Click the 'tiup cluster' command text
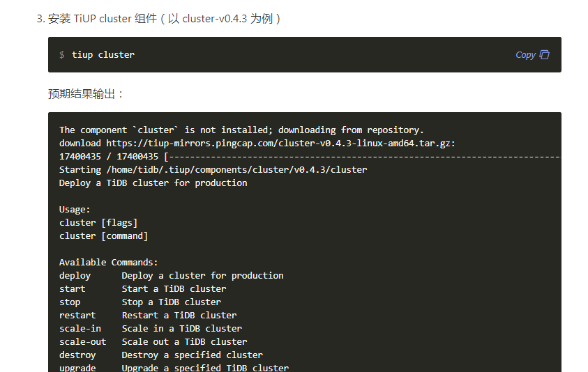Screen dimensions: 588x372 click(103, 54)
